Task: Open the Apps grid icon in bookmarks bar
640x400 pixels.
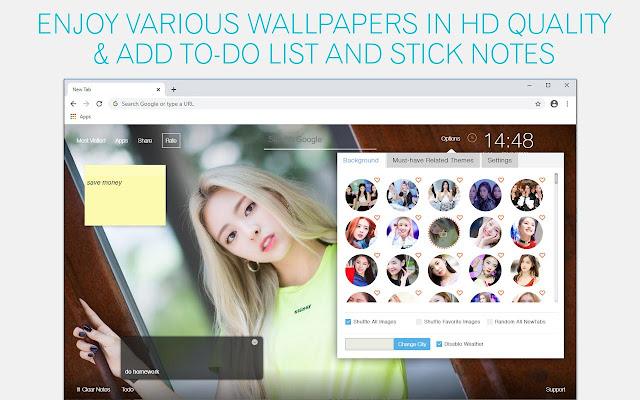Action: click(x=73, y=117)
